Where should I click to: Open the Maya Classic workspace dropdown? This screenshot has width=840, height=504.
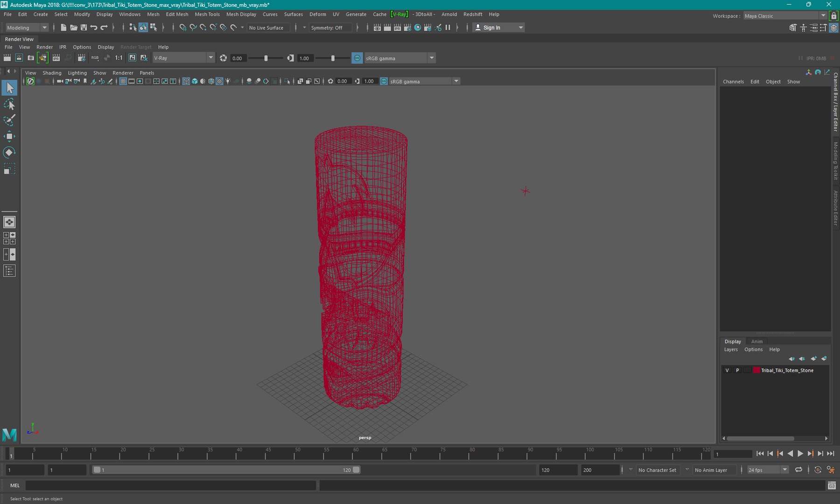(x=785, y=16)
